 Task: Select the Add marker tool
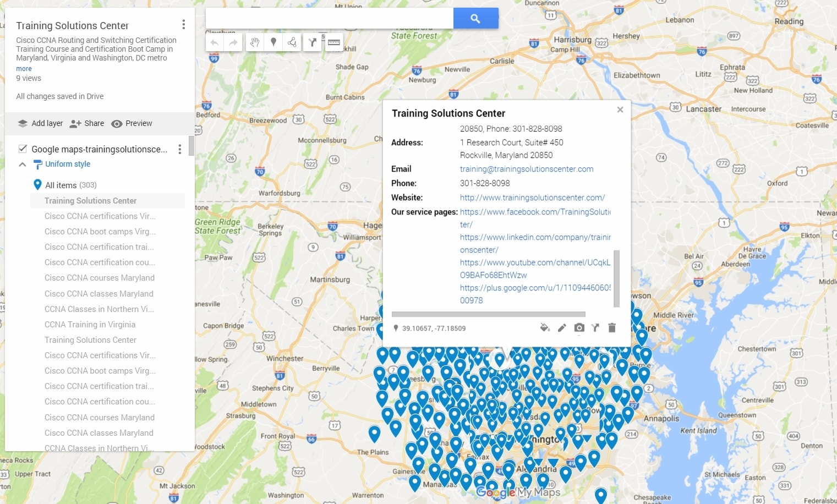coord(273,42)
